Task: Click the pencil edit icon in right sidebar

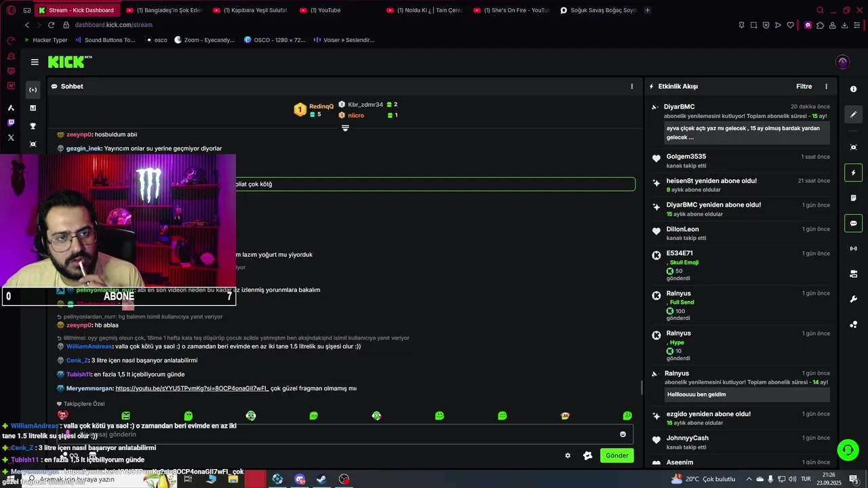Action: pos(853,115)
